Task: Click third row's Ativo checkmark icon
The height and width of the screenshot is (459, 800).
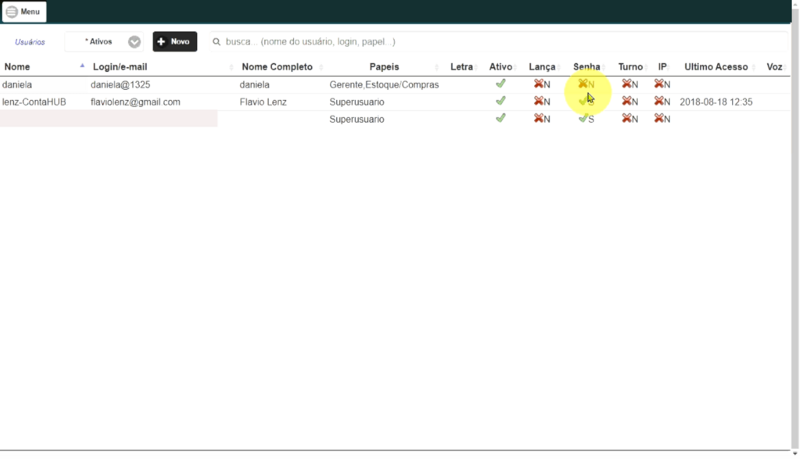Action: pos(501,118)
